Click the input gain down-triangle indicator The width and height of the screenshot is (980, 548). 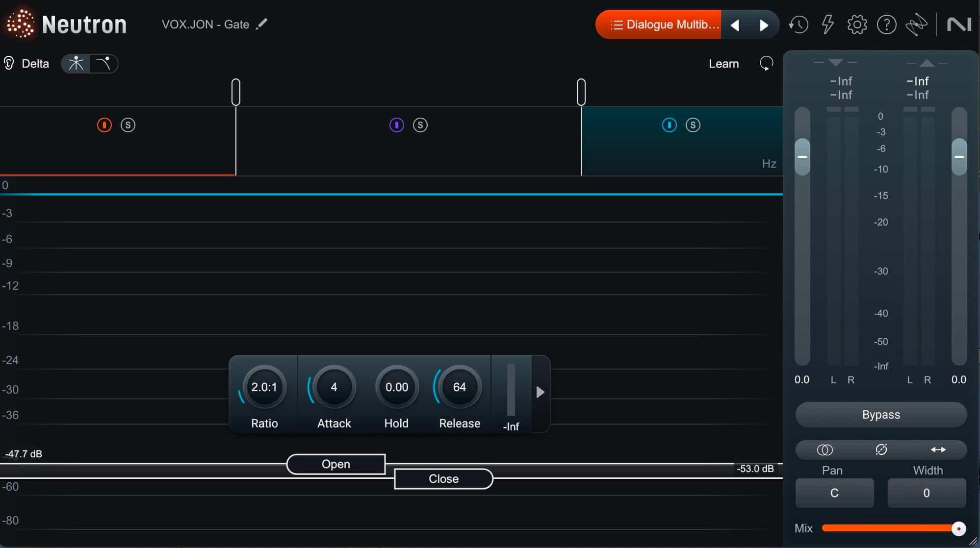(x=835, y=62)
